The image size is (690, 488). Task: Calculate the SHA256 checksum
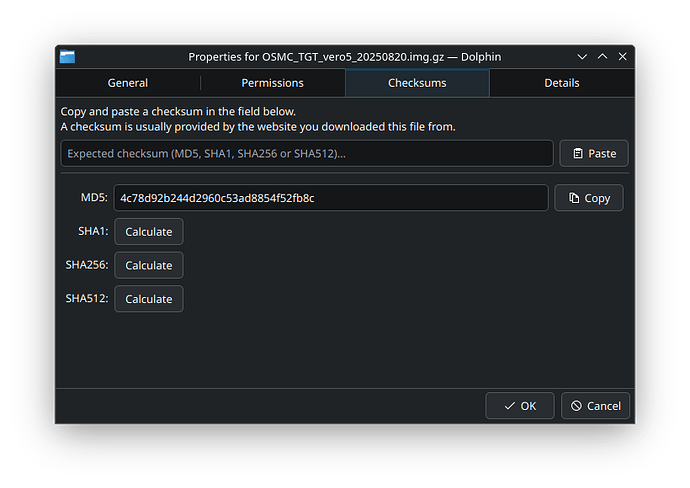tap(148, 266)
